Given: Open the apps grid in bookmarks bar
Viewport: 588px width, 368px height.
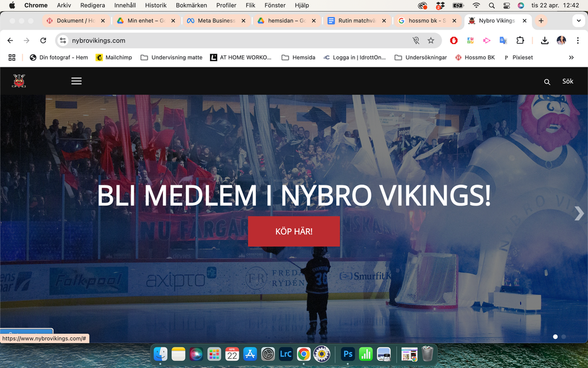Looking at the screenshot, I should point(12,58).
